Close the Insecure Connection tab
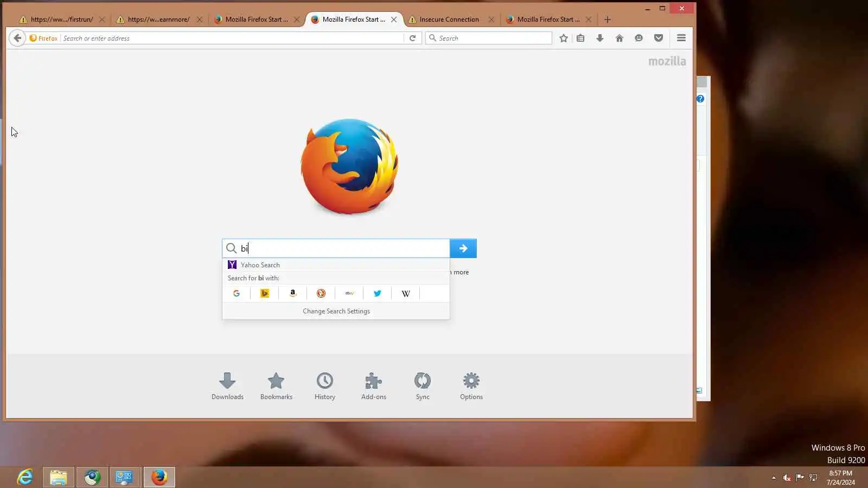 click(x=491, y=20)
